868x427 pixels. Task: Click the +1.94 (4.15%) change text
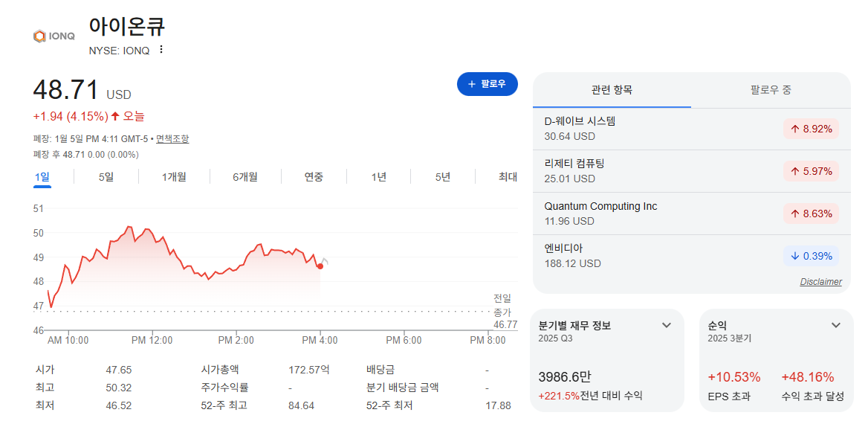[x=71, y=116]
